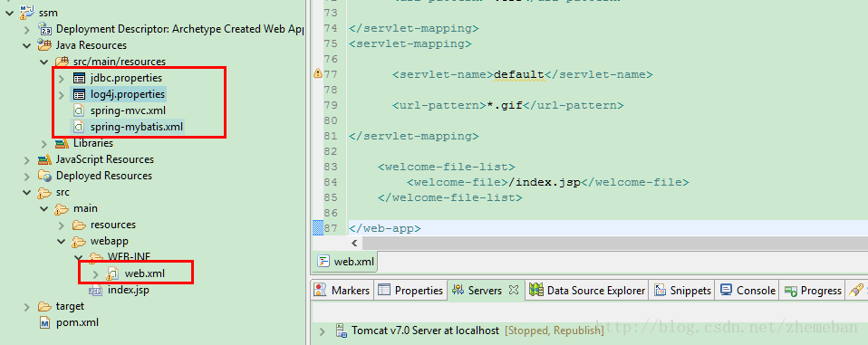Collapse the Java Resources node
Screen dimensions: 868x345
pos(26,45)
